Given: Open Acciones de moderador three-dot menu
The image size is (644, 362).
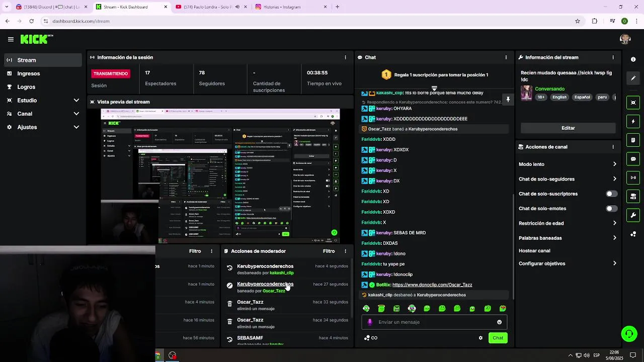Looking at the screenshot, I should pos(345,251).
